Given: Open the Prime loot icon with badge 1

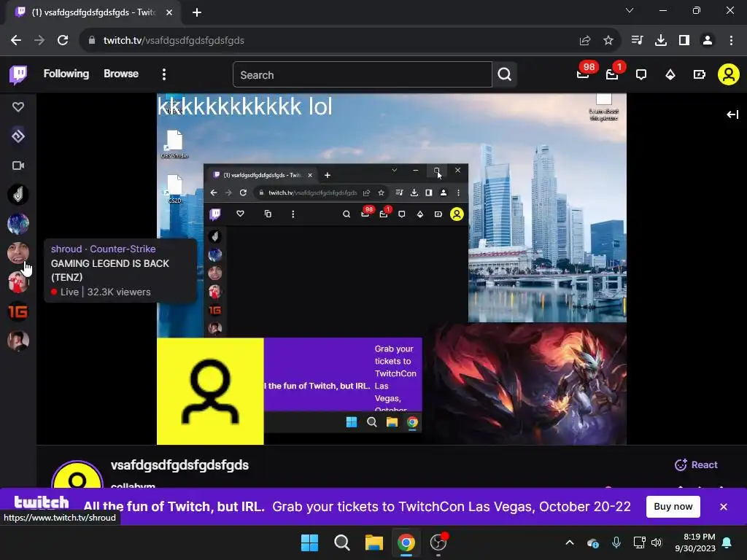Looking at the screenshot, I should click(x=613, y=74).
